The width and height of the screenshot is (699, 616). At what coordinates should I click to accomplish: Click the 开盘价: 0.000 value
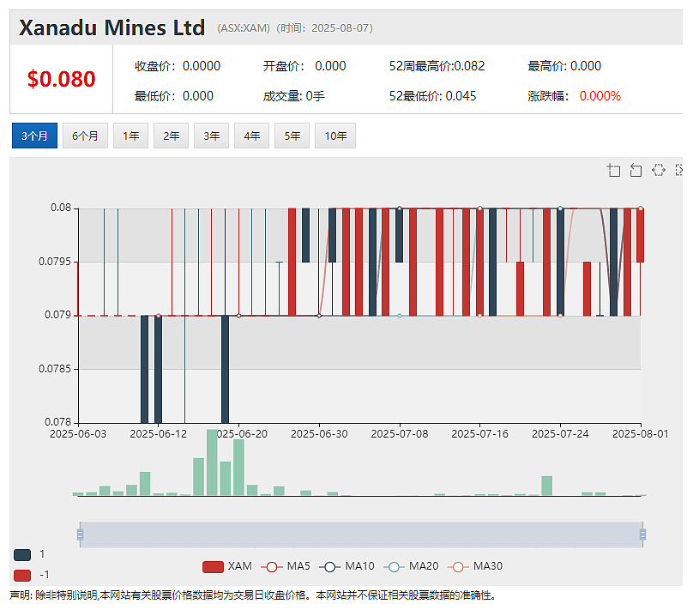[304, 66]
